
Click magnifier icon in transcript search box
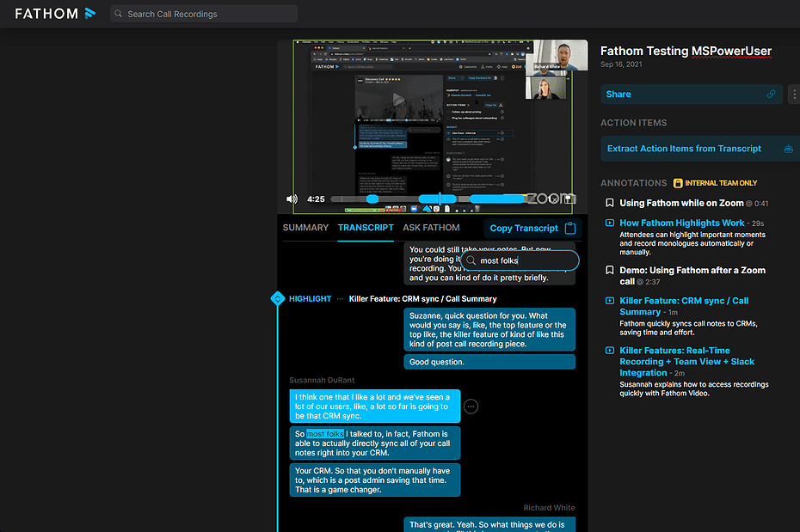(x=471, y=260)
